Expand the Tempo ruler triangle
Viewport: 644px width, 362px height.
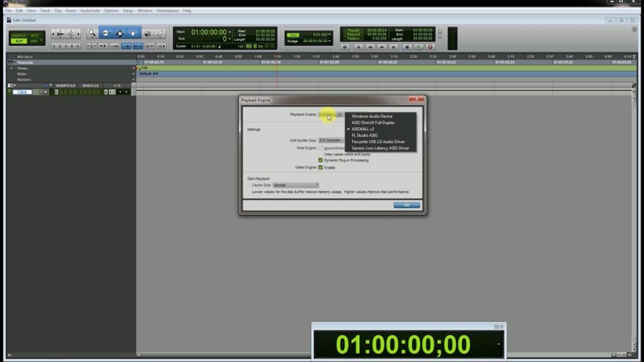click(x=11, y=68)
